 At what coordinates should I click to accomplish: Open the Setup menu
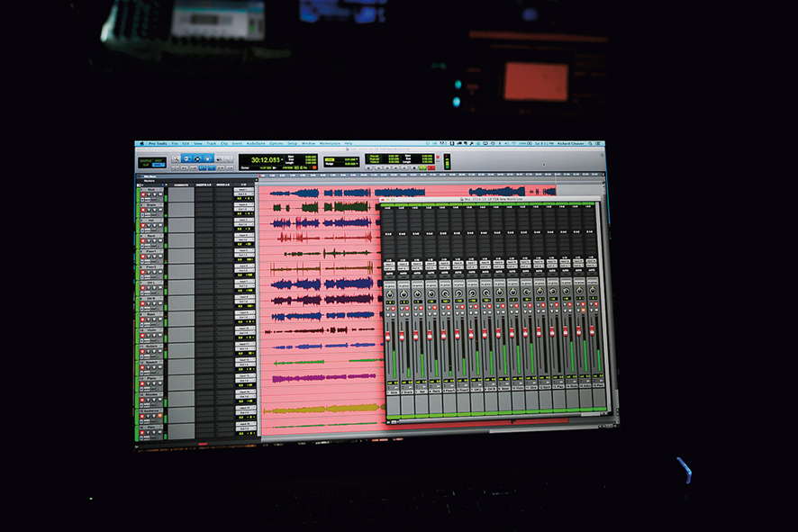point(292,143)
